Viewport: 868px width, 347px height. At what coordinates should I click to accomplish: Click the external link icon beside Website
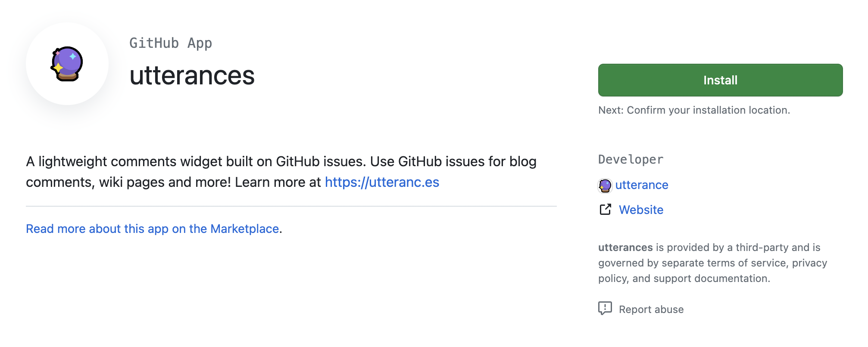pyautogui.click(x=606, y=210)
